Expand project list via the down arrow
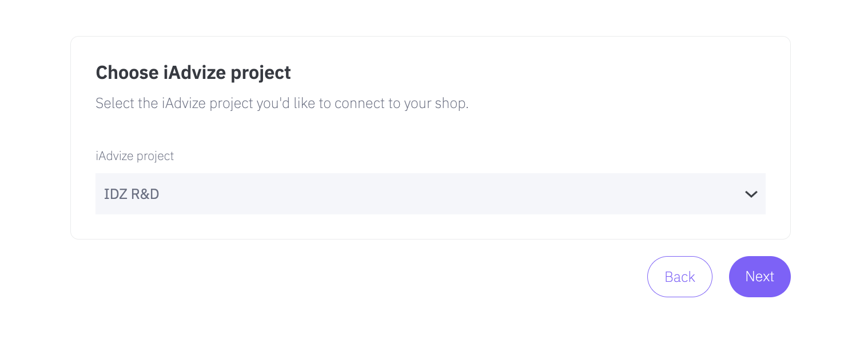This screenshot has height=343, width=868. pos(751,194)
